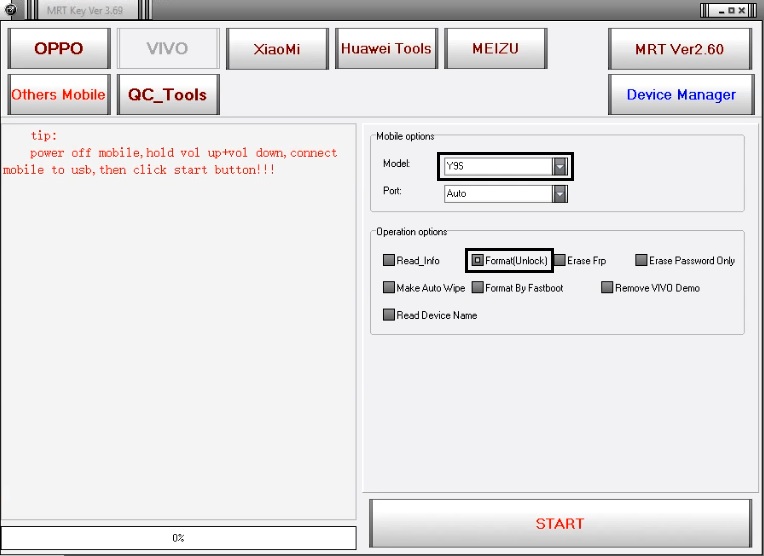Select the VIVO brand button
This screenshot has width=764, height=556.
pyautogui.click(x=168, y=48)
